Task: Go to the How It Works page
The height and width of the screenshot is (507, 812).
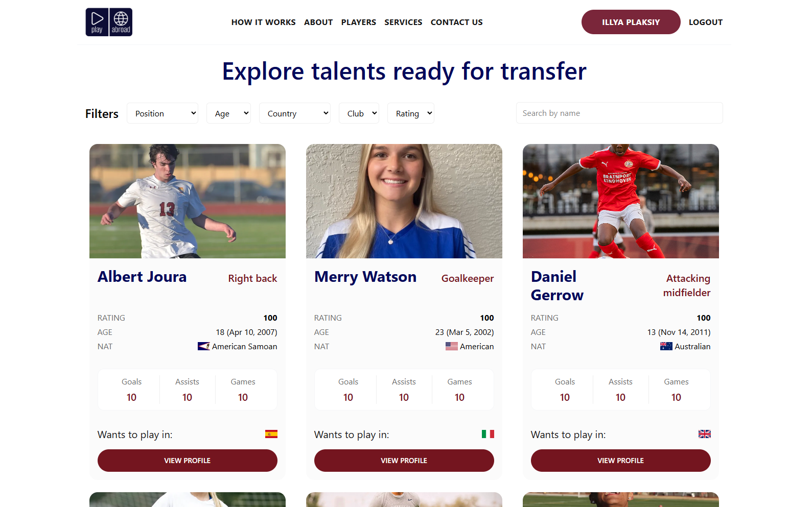Action: (x=263, y=22)
